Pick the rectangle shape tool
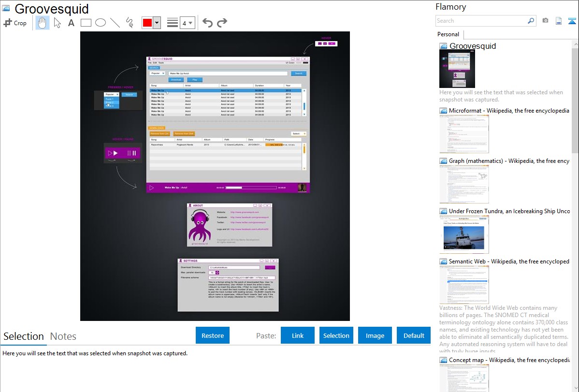Screen dimensions: 579x392 pyautogui.click(x=86, y=23)
